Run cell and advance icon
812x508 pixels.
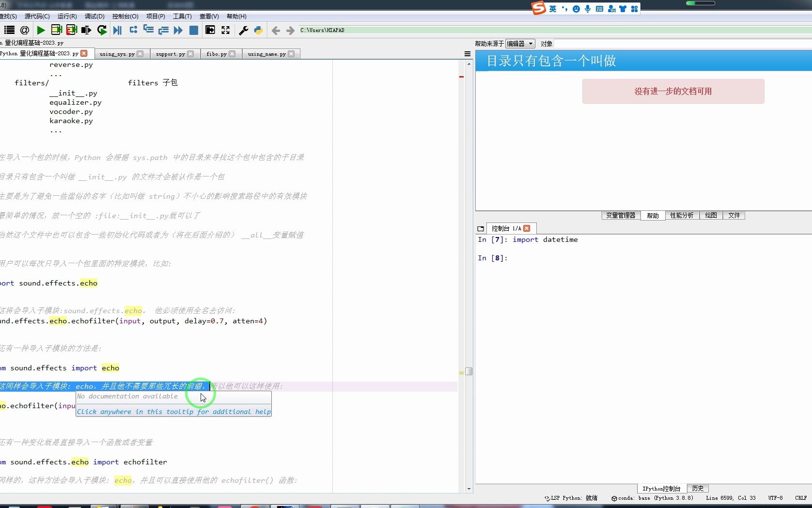[72, 30]
